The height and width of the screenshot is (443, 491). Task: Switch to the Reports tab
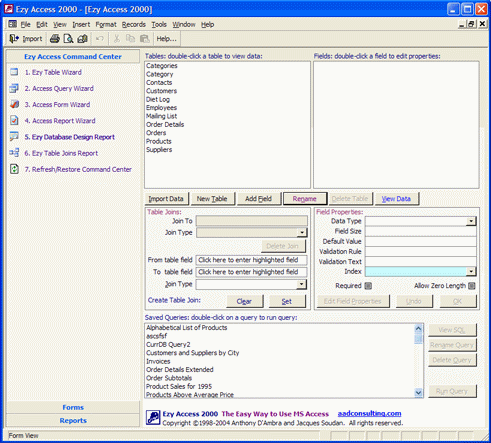[x=73, y=420]
